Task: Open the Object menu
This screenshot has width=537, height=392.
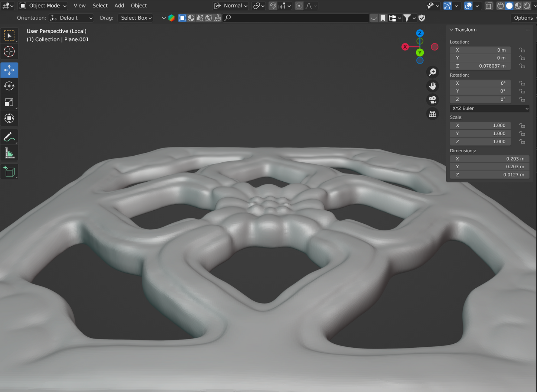Action: click(139, 6)
